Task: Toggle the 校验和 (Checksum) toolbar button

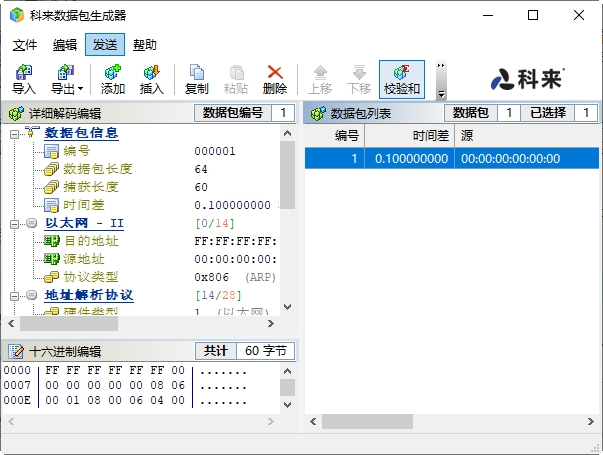Action: click(x=401, y=79)
